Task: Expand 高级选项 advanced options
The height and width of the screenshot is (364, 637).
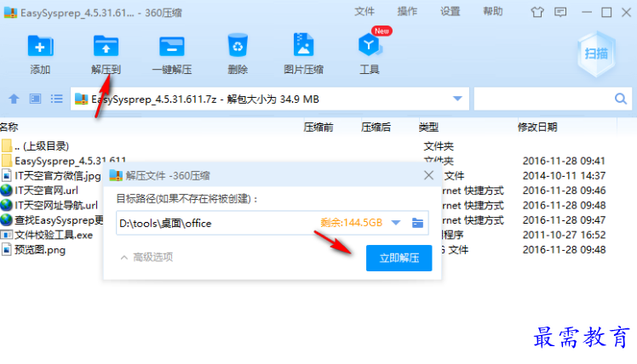Action: 147,257
